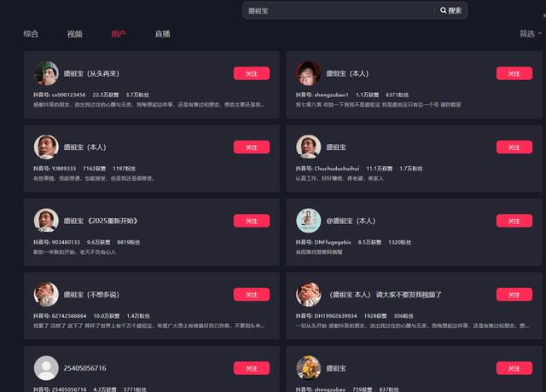Follow 盛祖宝（从头再来）with 关注 button
Image resolution: width=546 pixels, height=392 pixels.
click(252, 73)
